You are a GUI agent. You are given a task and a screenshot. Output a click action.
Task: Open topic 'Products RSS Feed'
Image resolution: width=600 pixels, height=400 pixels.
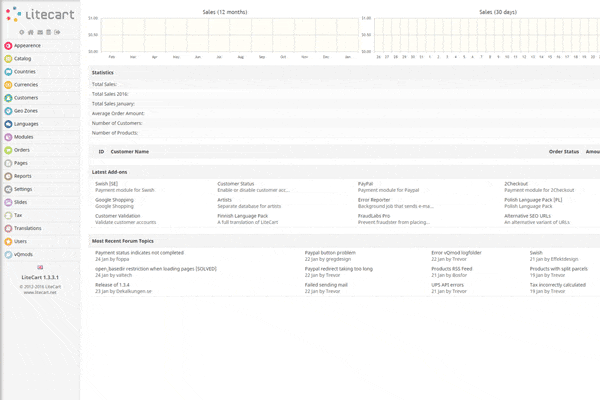pos(452,269)
